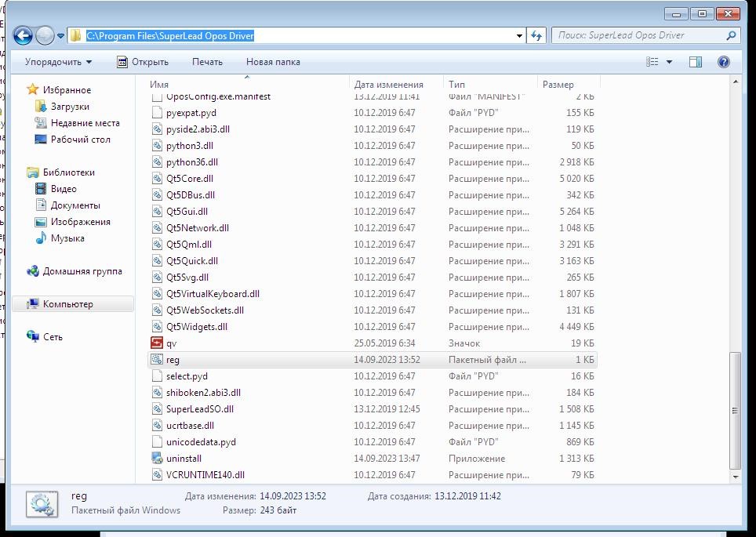
Task: Open the Упорядочить menu
Action: [x=58, y=62]
